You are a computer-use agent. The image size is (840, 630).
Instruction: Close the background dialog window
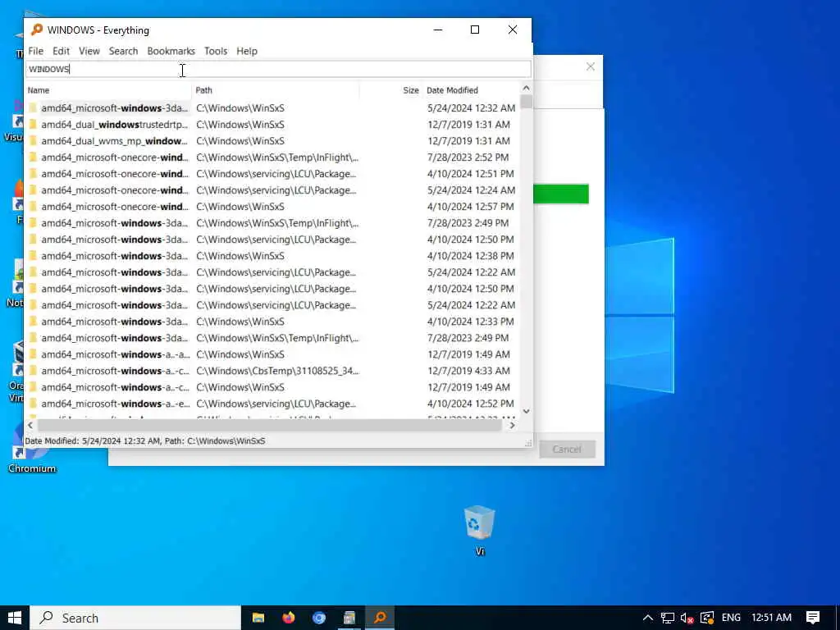tap(591, 66)
